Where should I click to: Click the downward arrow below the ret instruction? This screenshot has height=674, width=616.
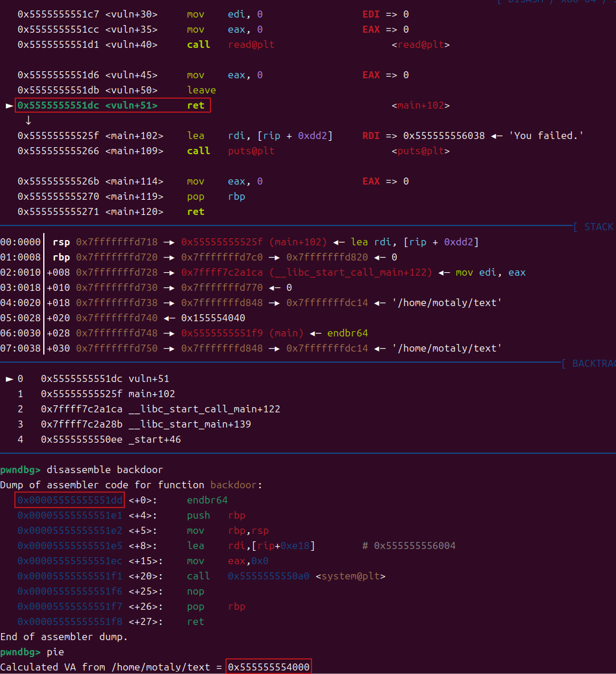[x=28, y=120]
